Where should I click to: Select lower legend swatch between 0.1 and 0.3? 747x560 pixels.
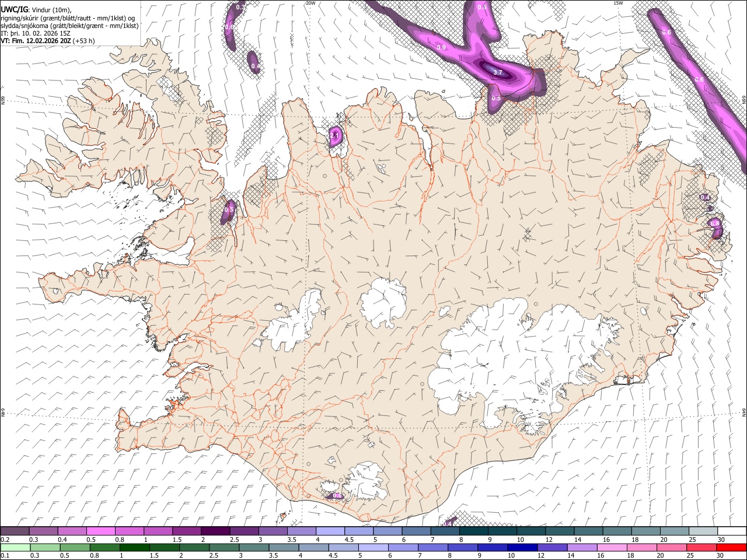(15, 547)
